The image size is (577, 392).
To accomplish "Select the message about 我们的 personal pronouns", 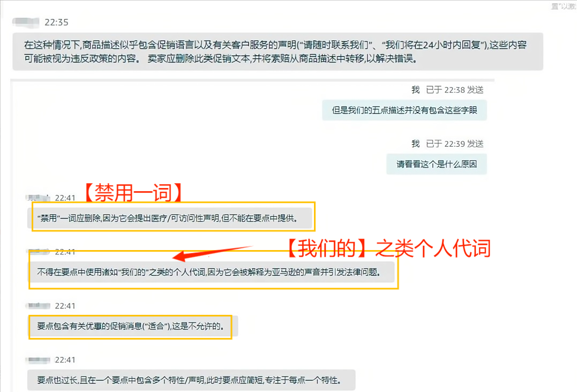I will 212,272.
